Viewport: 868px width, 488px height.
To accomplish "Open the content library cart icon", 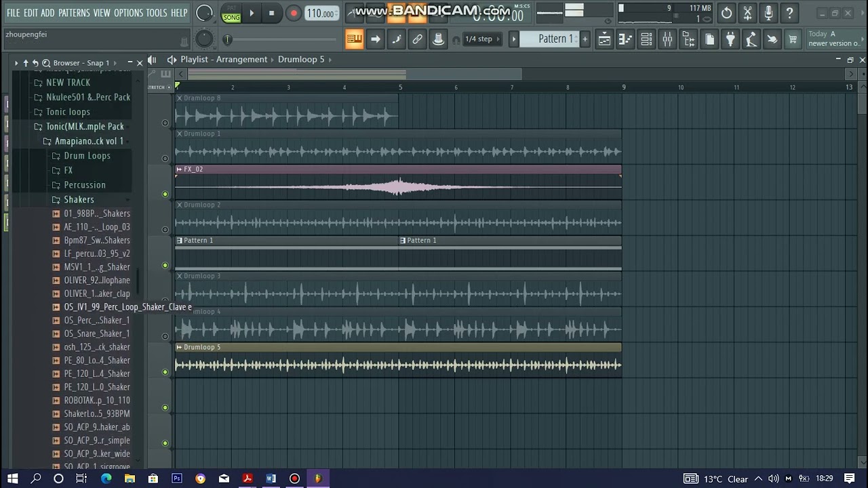I will [x=793, y=39].
